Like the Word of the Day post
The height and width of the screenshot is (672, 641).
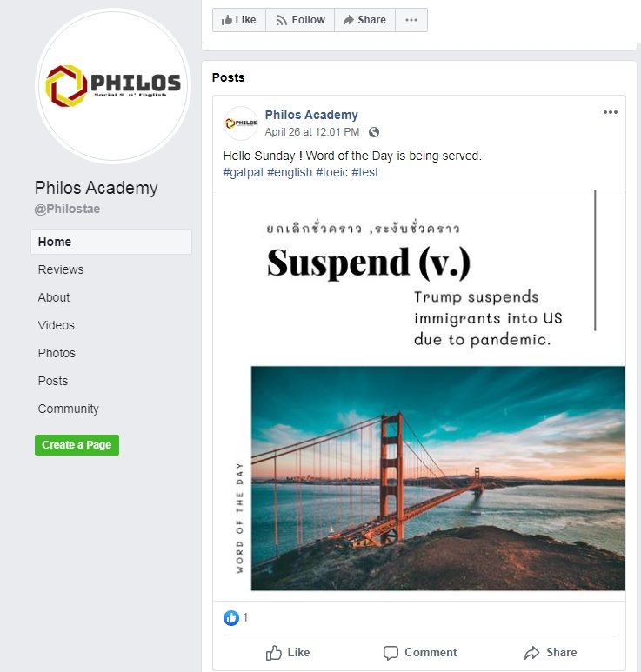[x=287, y=652]
